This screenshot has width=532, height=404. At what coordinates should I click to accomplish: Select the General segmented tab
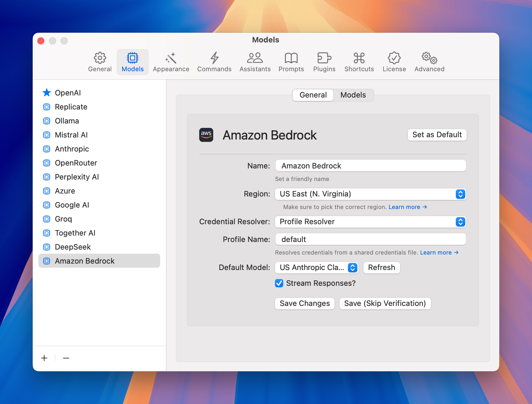tap(313, 95)
